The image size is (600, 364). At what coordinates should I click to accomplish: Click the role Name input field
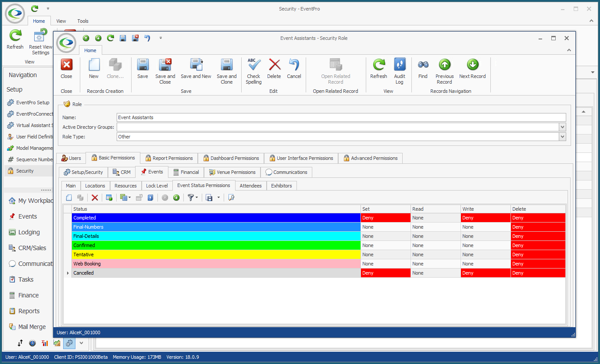tap(341, 117)
